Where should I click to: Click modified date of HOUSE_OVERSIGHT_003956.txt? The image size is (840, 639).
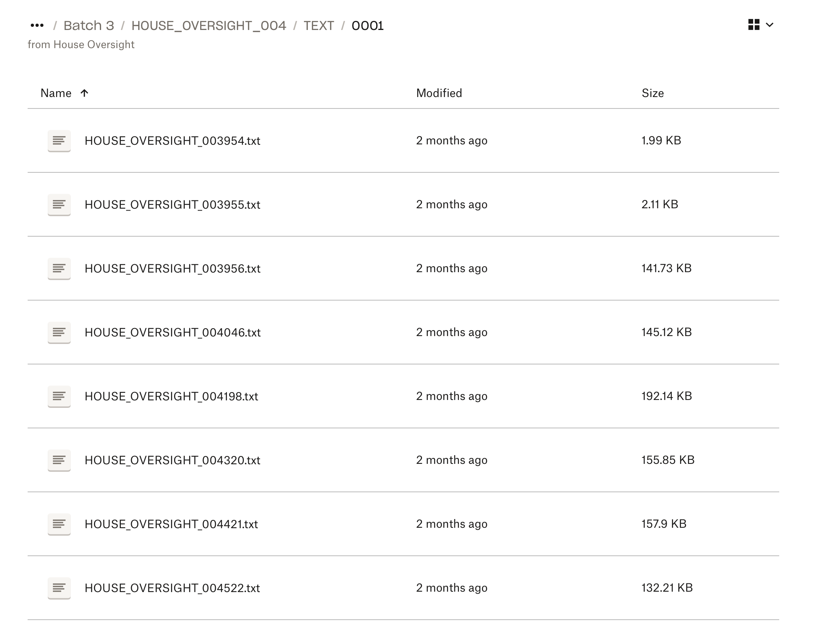(452, 269)
